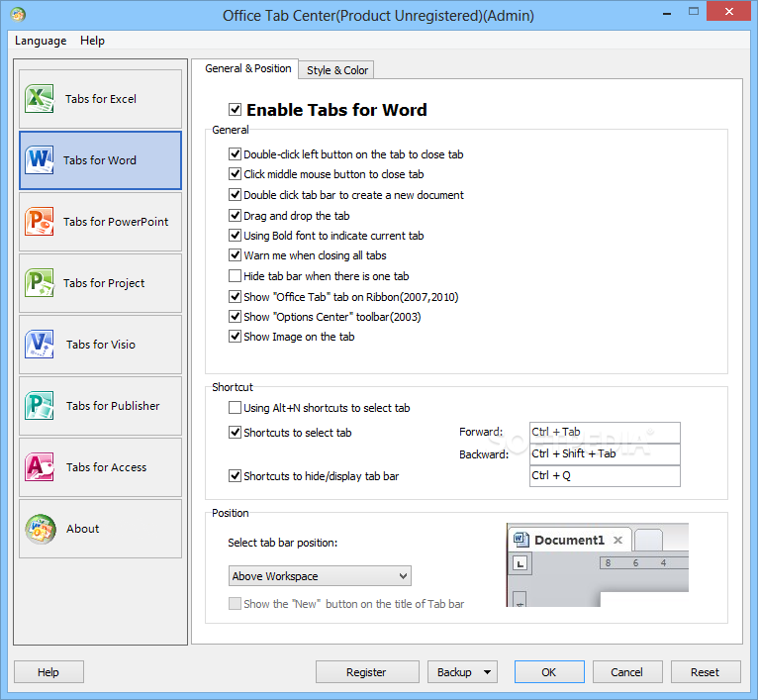The image size is (758, 700).
Task: Uncheck Warn me when closing all tabs
Action: click(235, 255)
